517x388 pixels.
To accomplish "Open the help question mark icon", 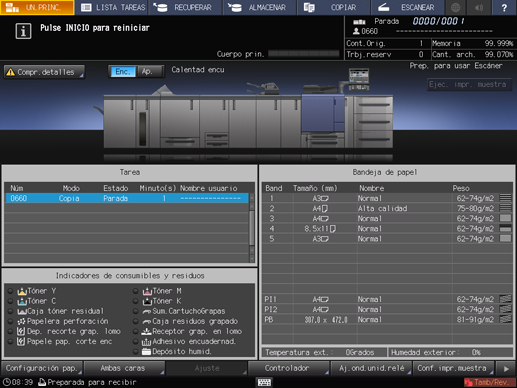I will (x=504, y=7).
